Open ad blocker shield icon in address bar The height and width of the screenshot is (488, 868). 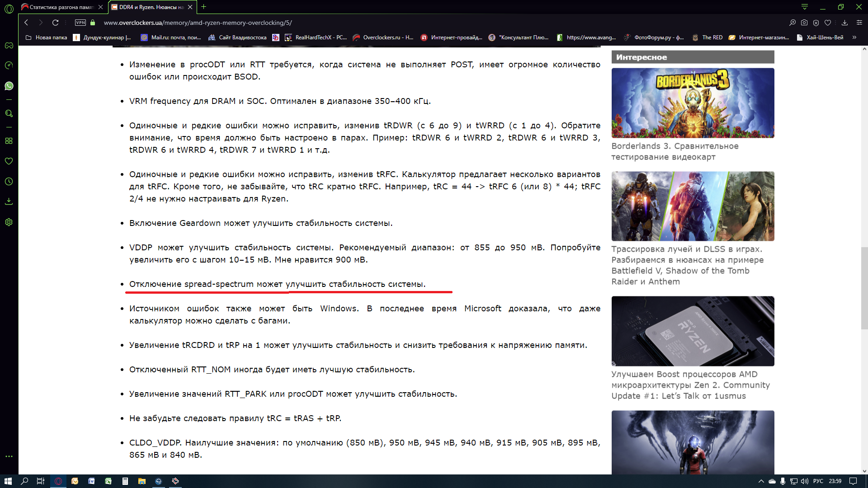[816, 23]
